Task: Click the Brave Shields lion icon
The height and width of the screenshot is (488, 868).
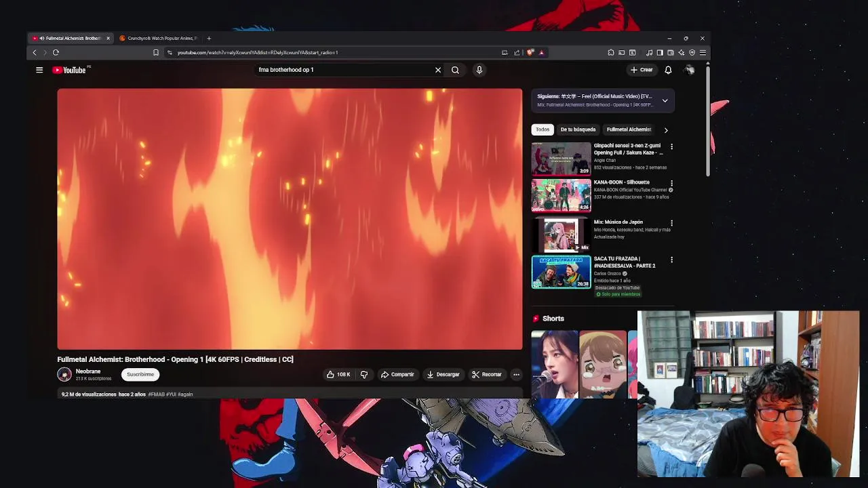Action: point(530,52)
